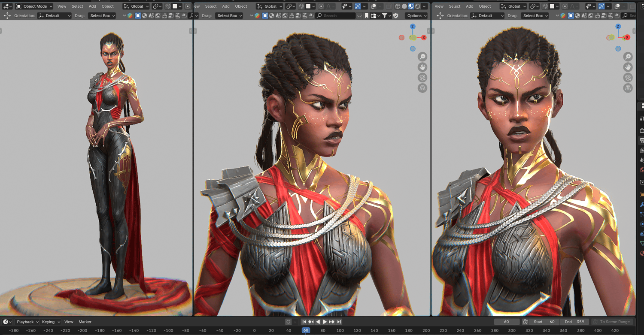Jump to the timeline end frame

coord(339,322)
